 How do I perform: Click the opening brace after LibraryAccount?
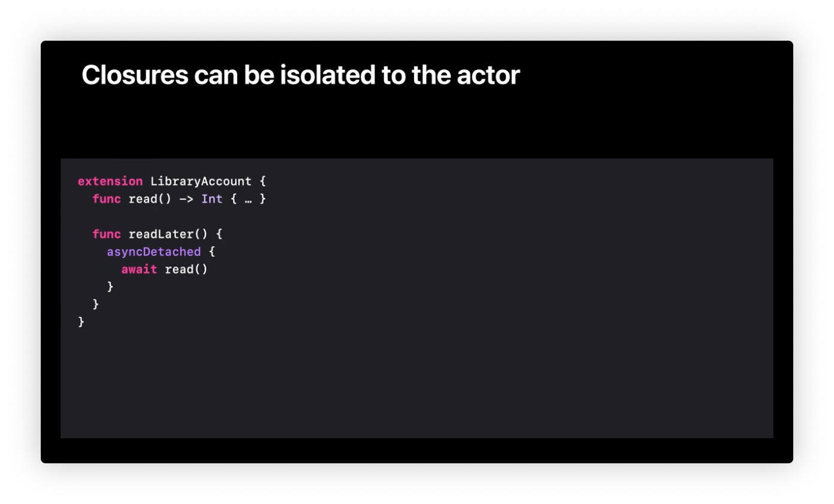[x=262, y=181]
